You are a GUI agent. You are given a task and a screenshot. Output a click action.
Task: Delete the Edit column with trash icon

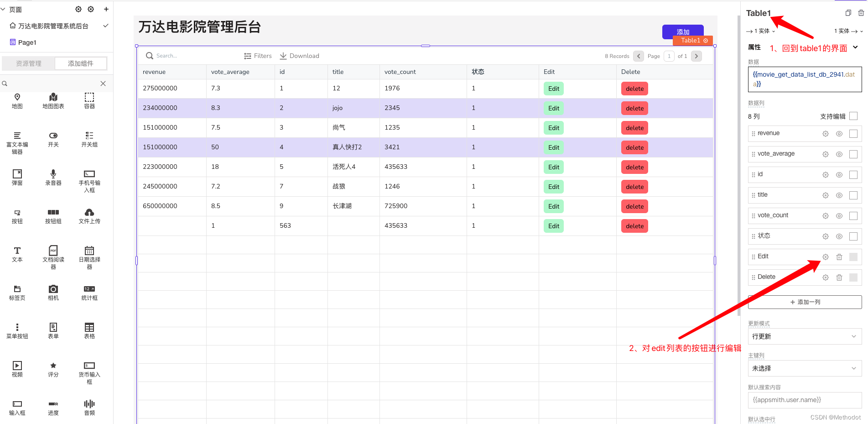839,257
